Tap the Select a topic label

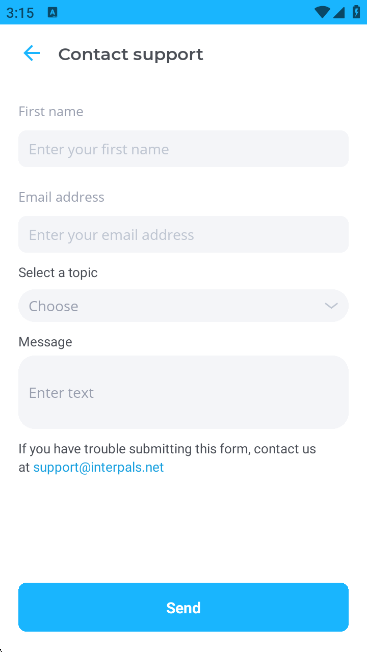58,273
